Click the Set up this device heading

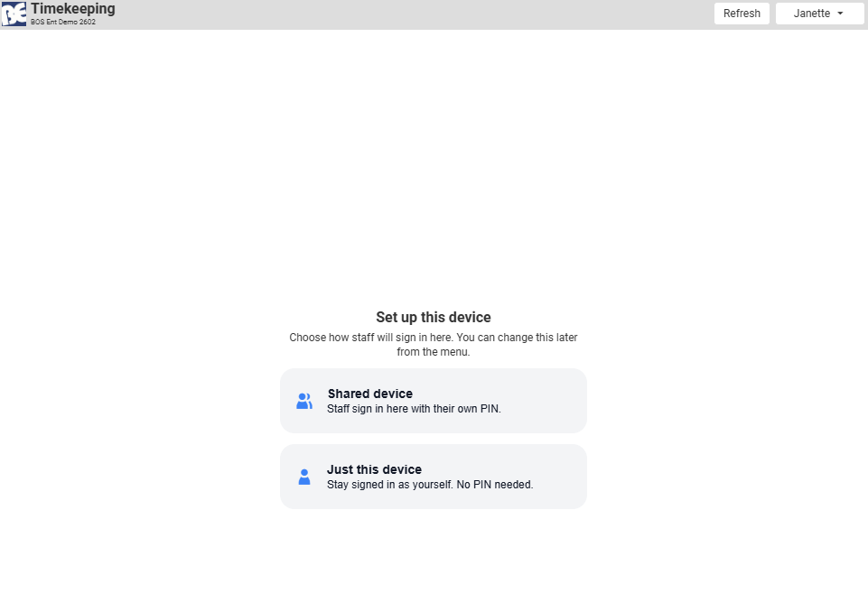[434, 317]
